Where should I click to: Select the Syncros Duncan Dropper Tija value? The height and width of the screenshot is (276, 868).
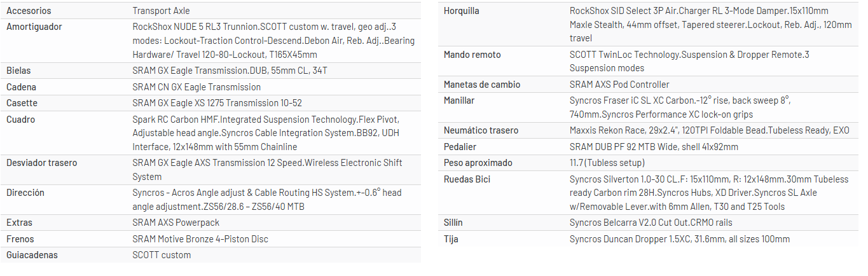click(x=680, y=239)
